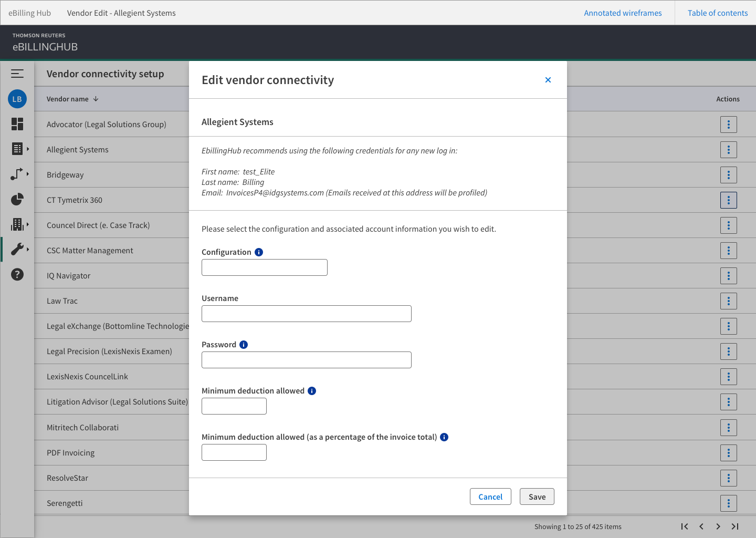
Task: Expand invoice list sidebar submenu arrow
Action: pos(28,149)
